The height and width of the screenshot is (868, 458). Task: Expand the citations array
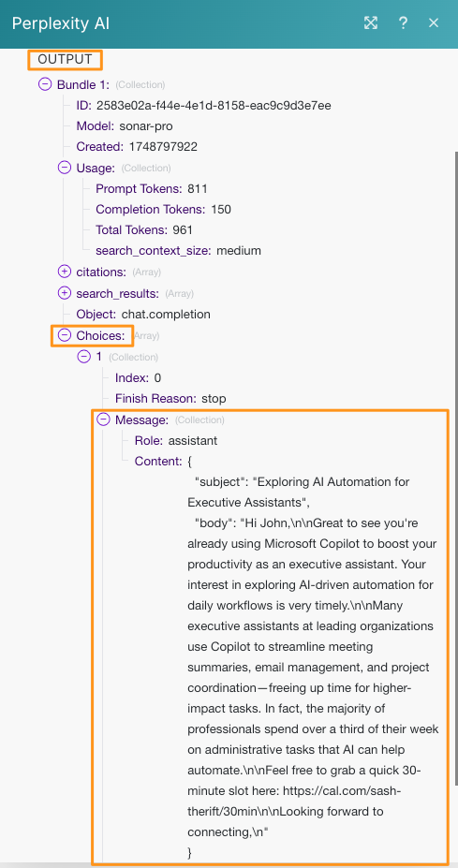tap(65, 272)
